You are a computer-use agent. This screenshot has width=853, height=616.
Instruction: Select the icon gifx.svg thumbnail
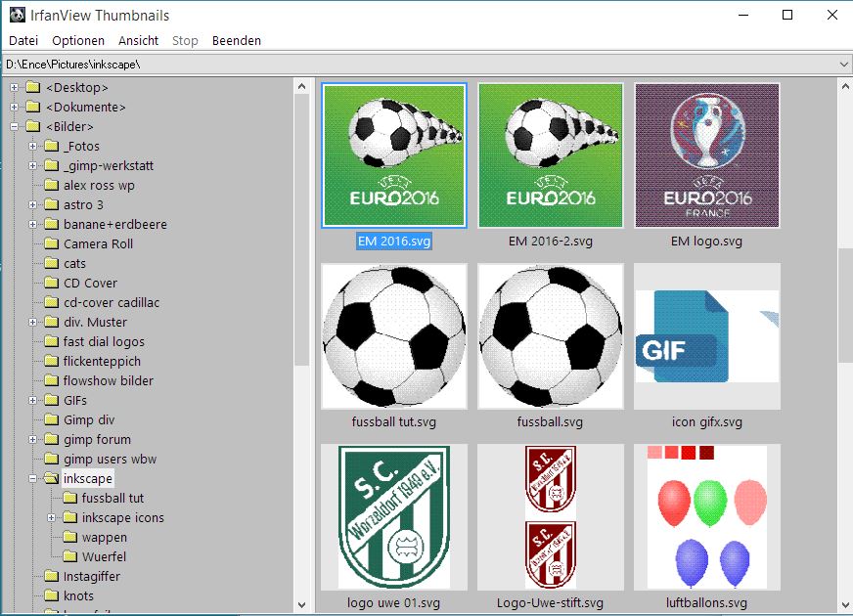click(706, 336)
